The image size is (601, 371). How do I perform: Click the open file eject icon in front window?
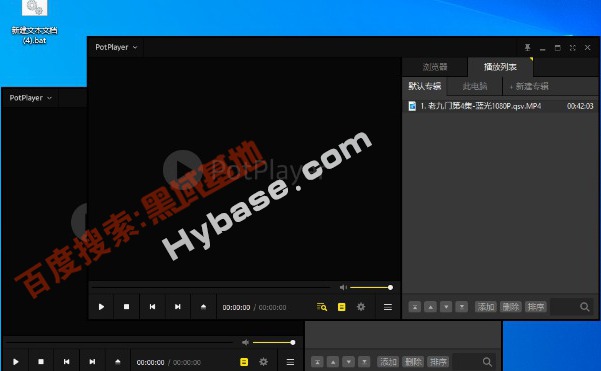204,307
